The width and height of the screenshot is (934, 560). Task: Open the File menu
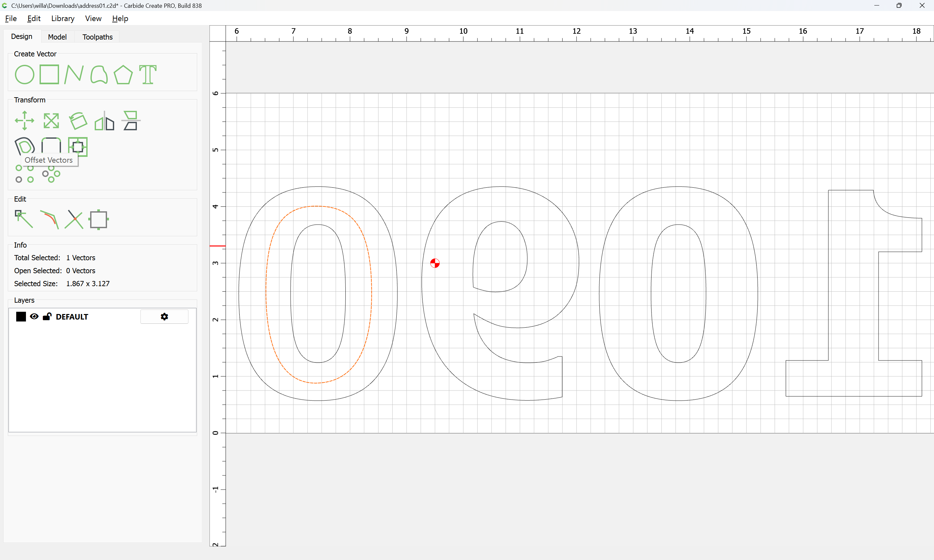11,18
